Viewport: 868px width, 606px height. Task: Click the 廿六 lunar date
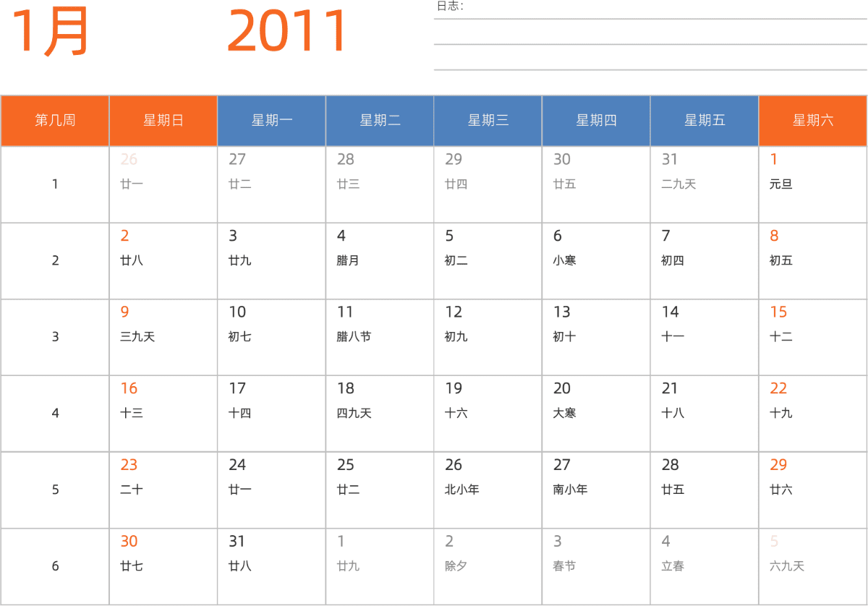tap(781, 490)
